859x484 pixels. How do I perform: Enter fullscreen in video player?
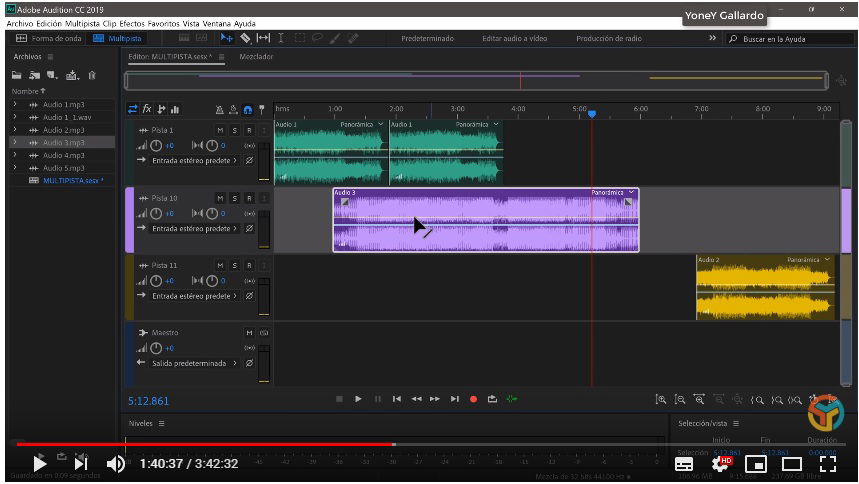(x=828, y=464)
